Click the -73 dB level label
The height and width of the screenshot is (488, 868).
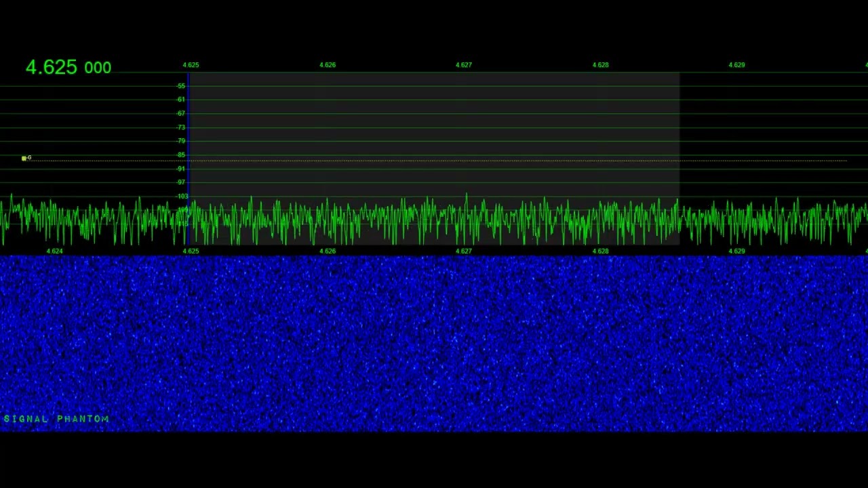[181, 127]
